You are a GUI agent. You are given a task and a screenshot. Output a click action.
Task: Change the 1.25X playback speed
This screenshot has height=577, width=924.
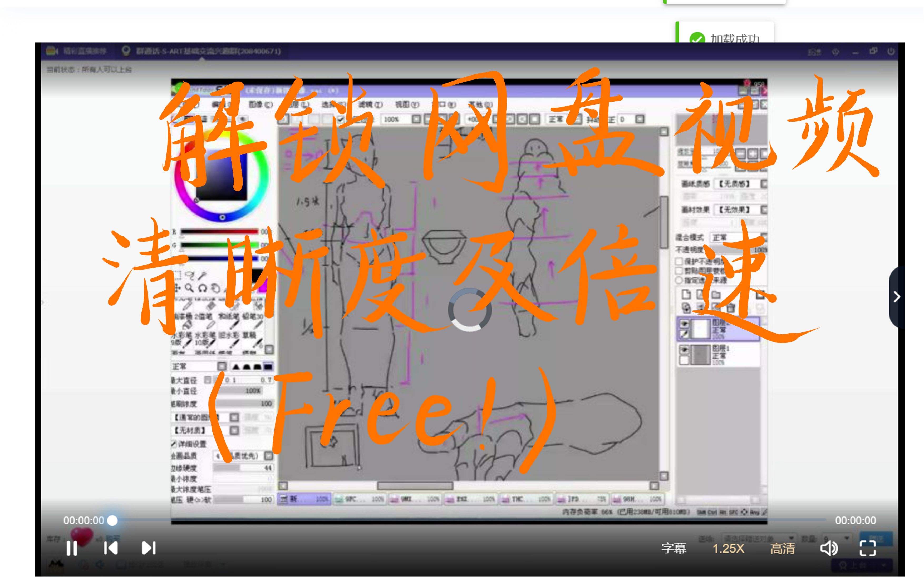pyautogui.click(x=728, y=548)
